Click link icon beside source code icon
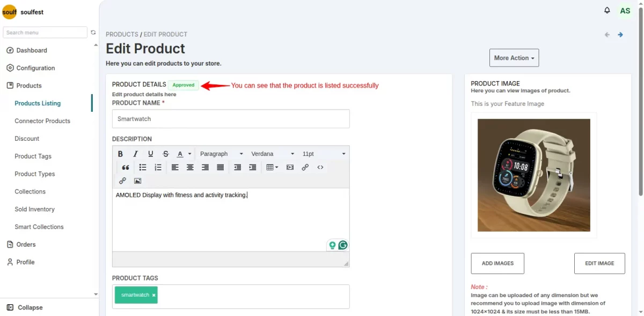 point(305,167)
